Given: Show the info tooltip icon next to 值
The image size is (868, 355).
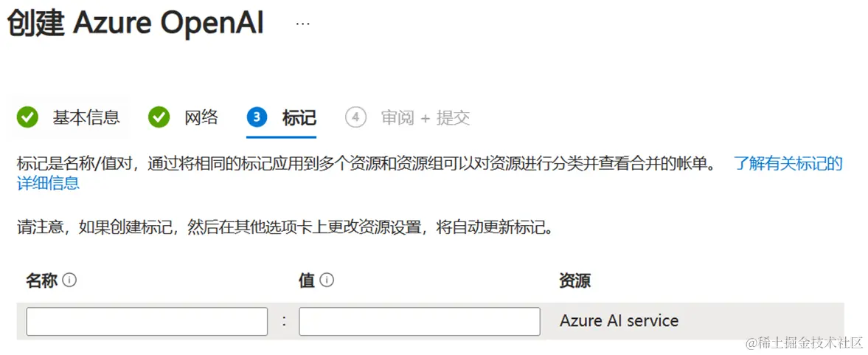Looking at the screenshot, I should [327, 280].
